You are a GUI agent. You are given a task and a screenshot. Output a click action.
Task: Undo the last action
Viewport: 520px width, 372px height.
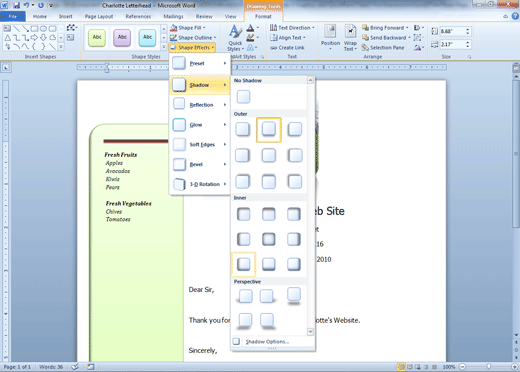tap(26, 5)
